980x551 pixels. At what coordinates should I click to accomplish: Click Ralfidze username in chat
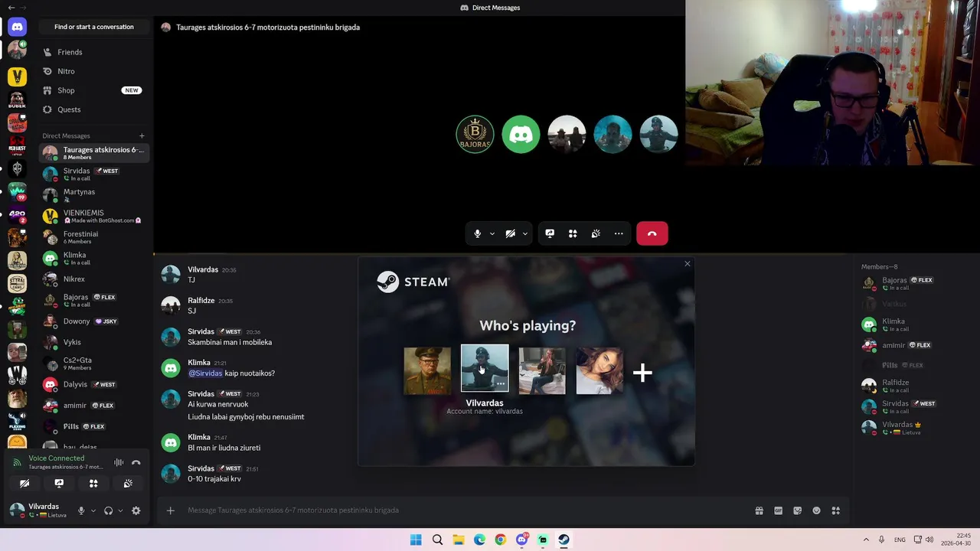coord(201,301)
